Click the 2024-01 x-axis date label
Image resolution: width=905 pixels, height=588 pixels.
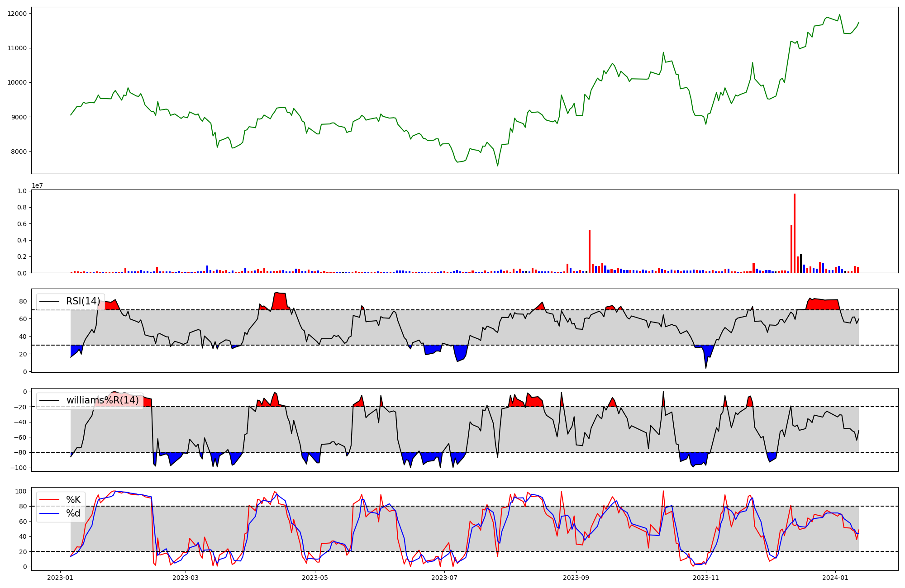pyautogui.click(x=835, y=578)
